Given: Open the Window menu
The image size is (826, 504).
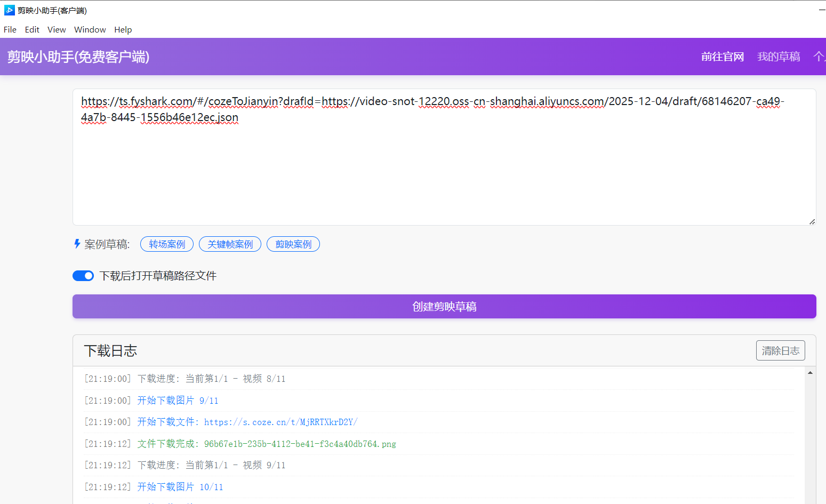Looking at the screenshot, I should pos(90,30).
